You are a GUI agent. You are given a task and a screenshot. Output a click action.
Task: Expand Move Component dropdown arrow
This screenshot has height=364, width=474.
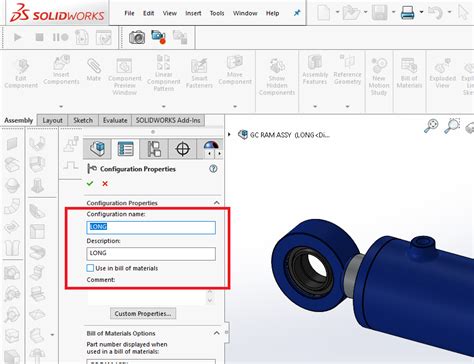coord(235,107)
